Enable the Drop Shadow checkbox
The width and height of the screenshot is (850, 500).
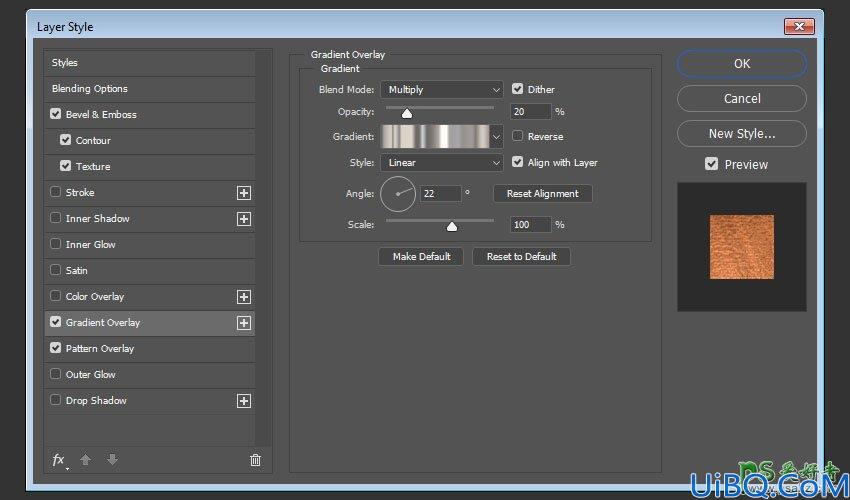55,400
